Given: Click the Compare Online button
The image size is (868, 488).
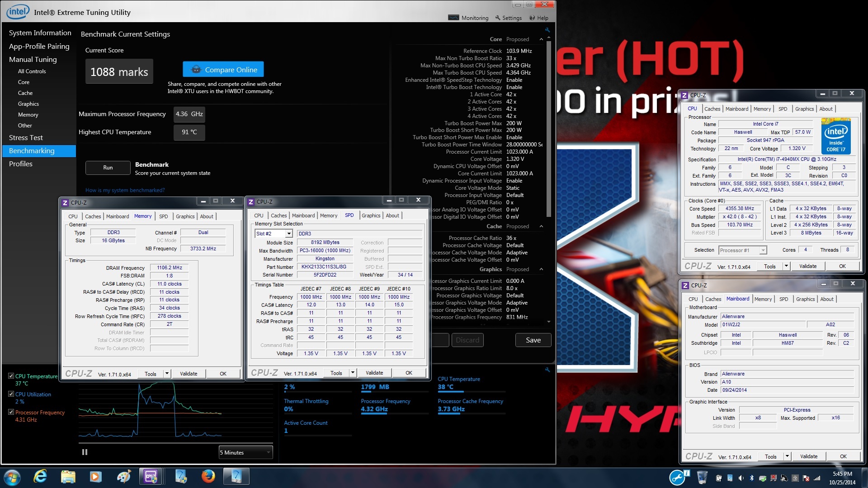Looking at the screenshot, I should pyautogui.click(x=223, y=70).
